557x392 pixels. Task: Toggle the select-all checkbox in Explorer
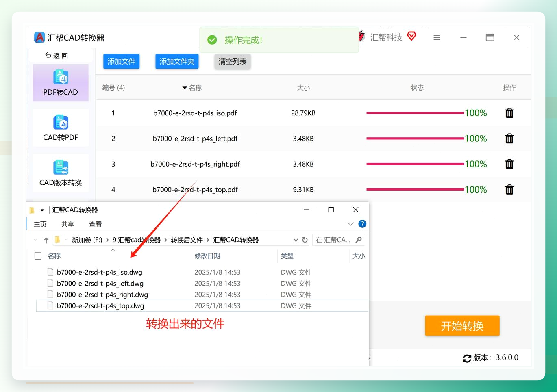(38, 256)
